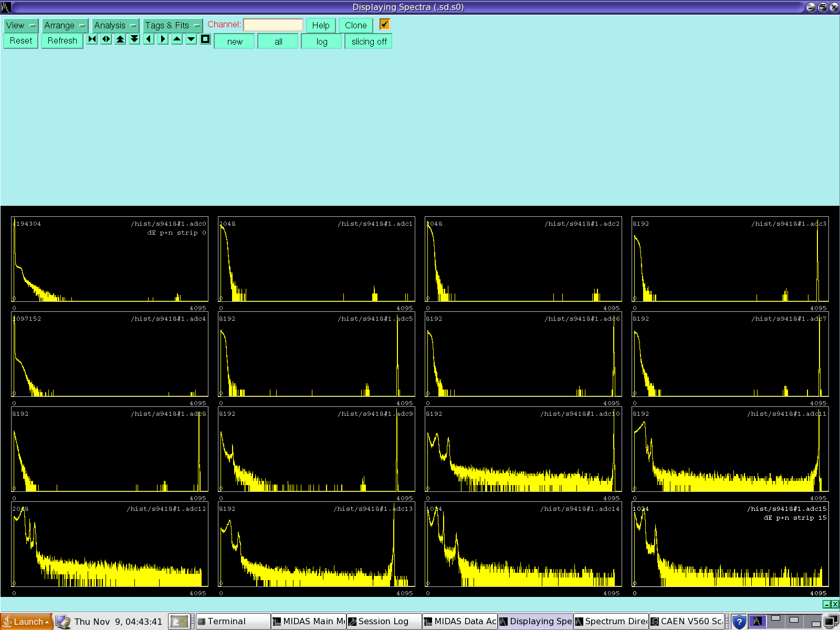
Task: Click the up triangle arrow icon
Action: coord(177,39)
